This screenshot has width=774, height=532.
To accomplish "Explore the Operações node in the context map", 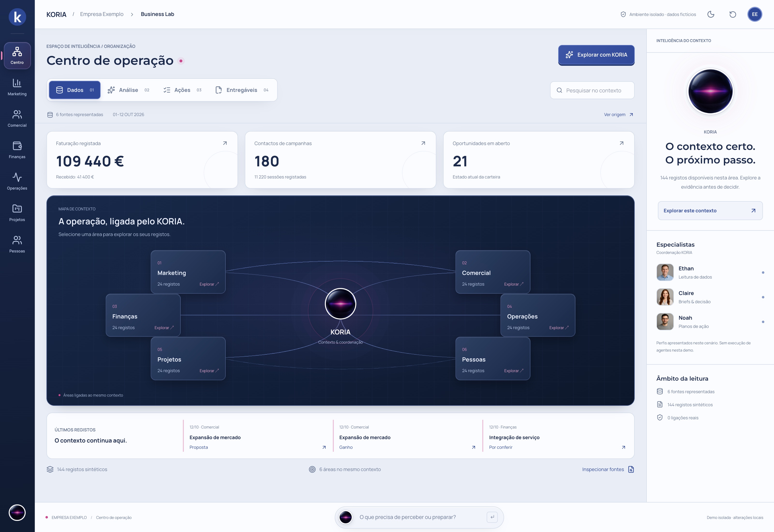I will (538, 315).
